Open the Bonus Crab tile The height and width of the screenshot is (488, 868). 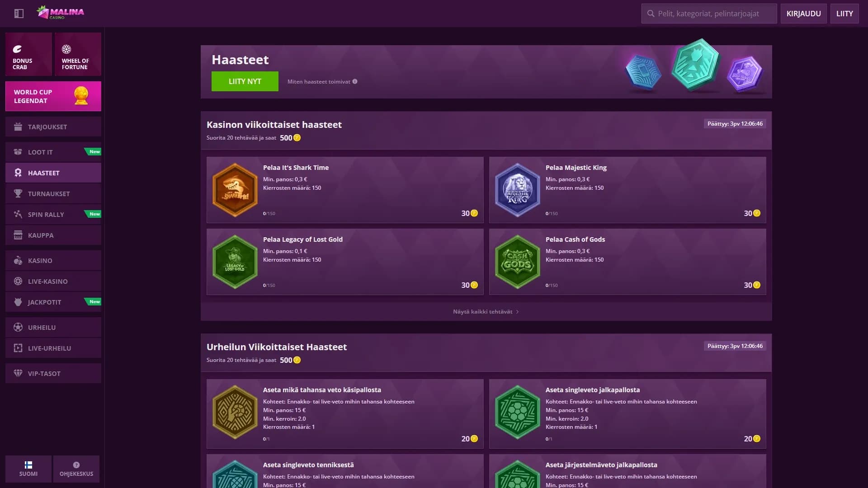28,54
